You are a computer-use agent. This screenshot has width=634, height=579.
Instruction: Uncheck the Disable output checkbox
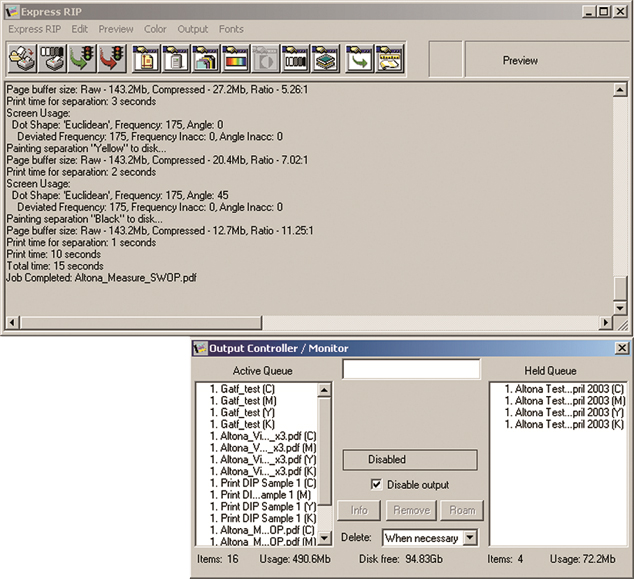tap(374, 485)
